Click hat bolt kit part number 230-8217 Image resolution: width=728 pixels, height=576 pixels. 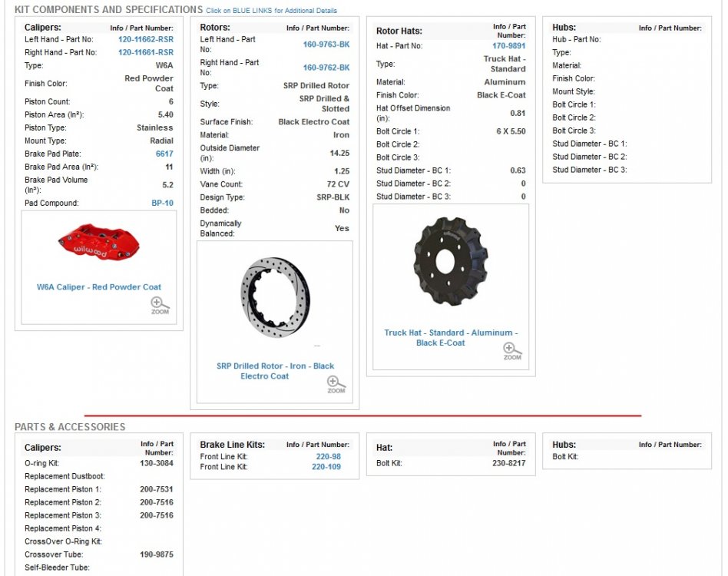tap(509, 463)
